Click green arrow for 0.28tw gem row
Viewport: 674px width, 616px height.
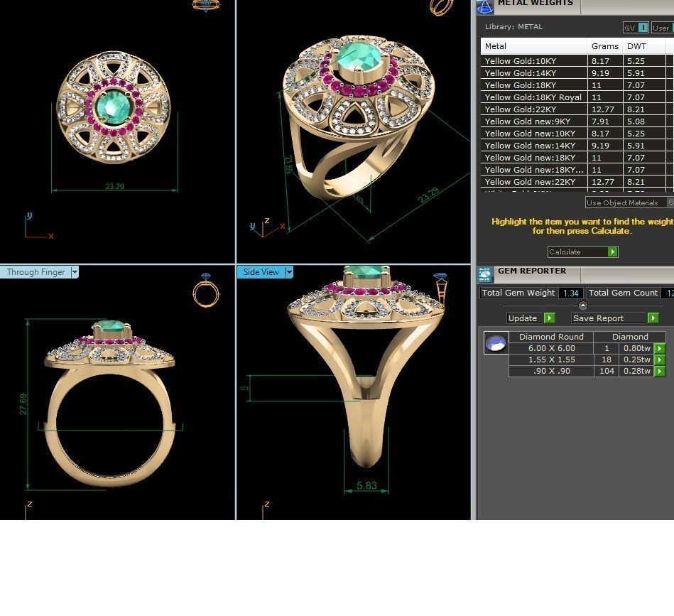659,371
